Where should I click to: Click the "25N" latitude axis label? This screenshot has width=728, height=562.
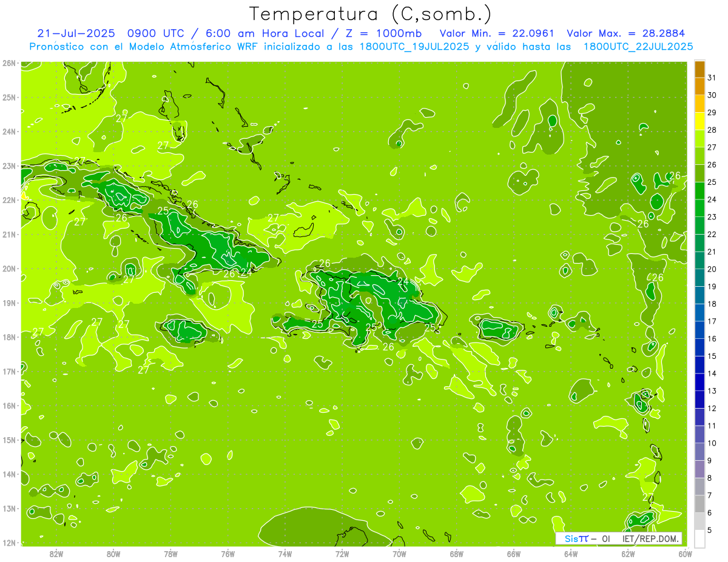[9, 97]
